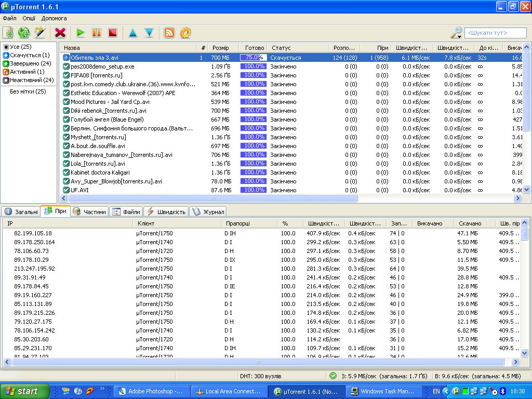Click the Windows Start button

pyautogui.click(x=25, y=391)
